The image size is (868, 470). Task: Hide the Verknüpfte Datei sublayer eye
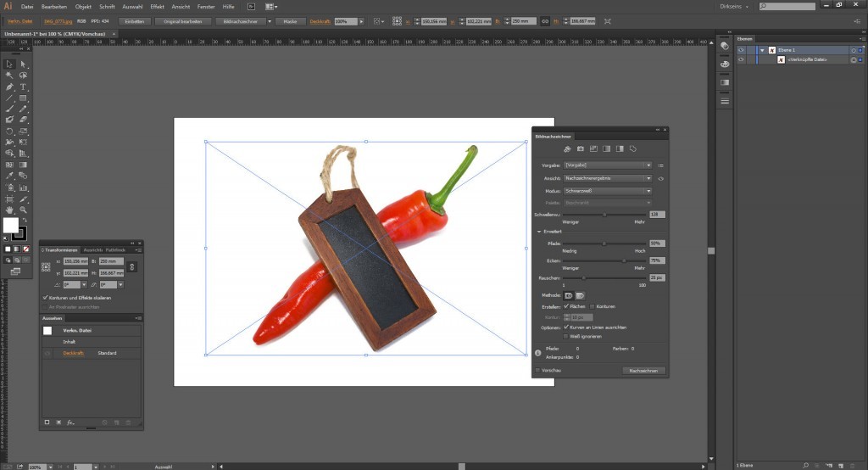point(741,59)
